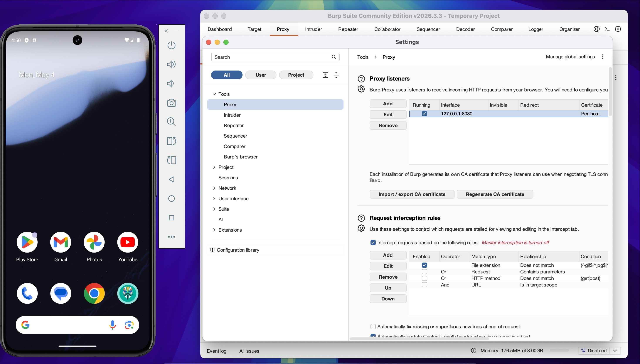The height and width of the screenshot is (364, 640).
Task: Switch to the Intruder tab
Action: pos(313,29)
